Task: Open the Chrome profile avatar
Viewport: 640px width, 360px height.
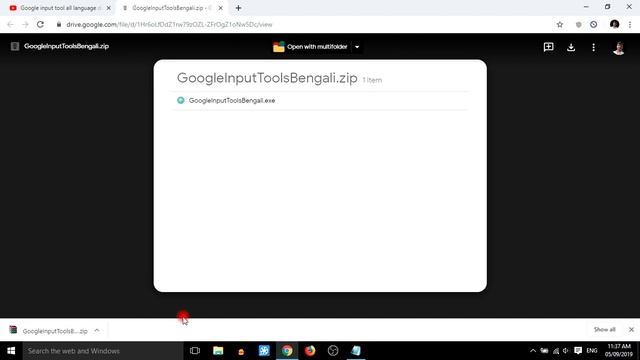Action: tap(614, 24)
